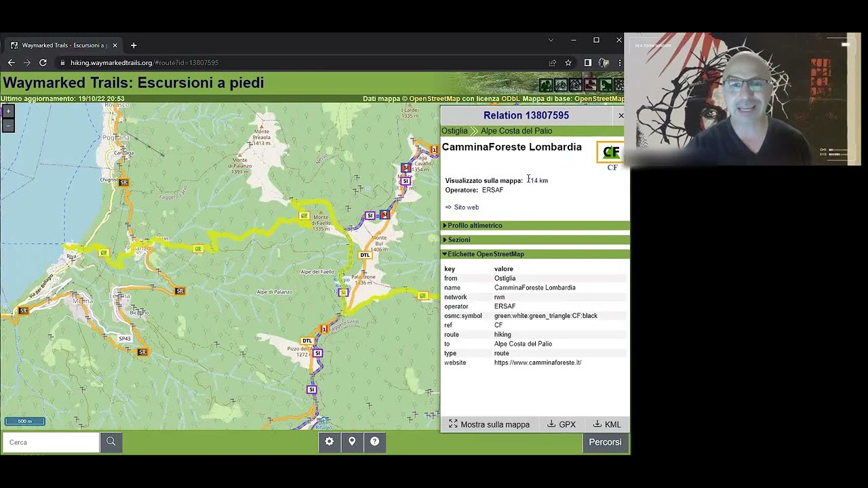868x488 pixels.
Task: Open the help question mark icon
Action: coord(374,441)
